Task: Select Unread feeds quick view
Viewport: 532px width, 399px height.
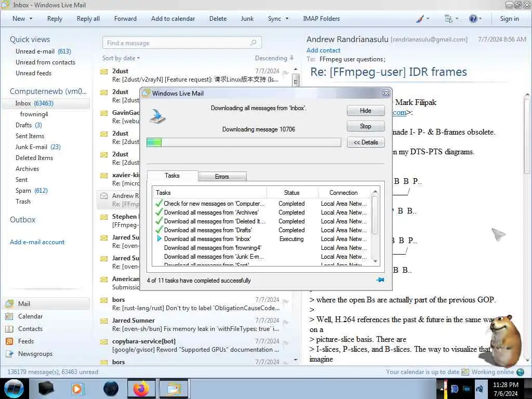Action: (x=34, y=73)
